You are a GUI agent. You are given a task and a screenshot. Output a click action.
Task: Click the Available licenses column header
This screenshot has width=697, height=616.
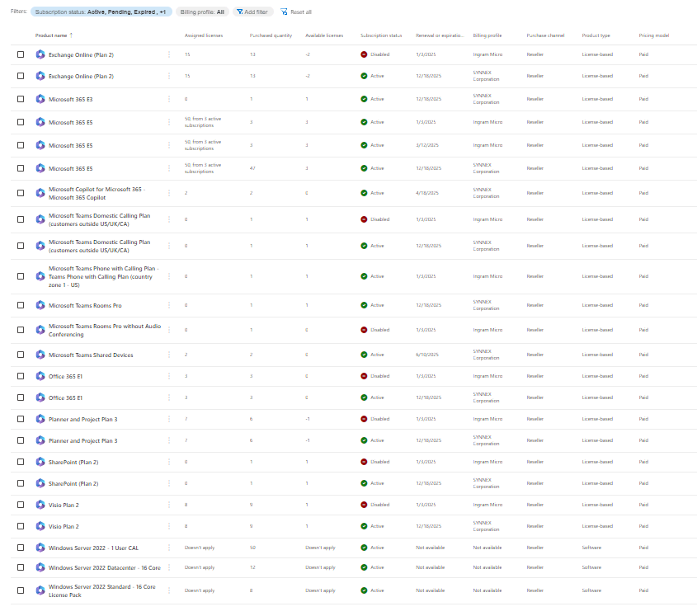[324, 35]
